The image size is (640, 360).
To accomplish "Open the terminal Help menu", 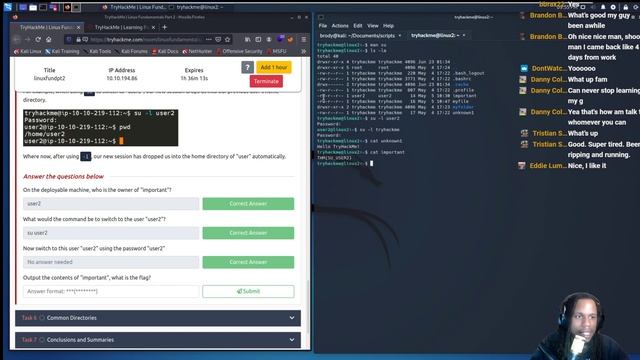I will [x=388, y=26].
